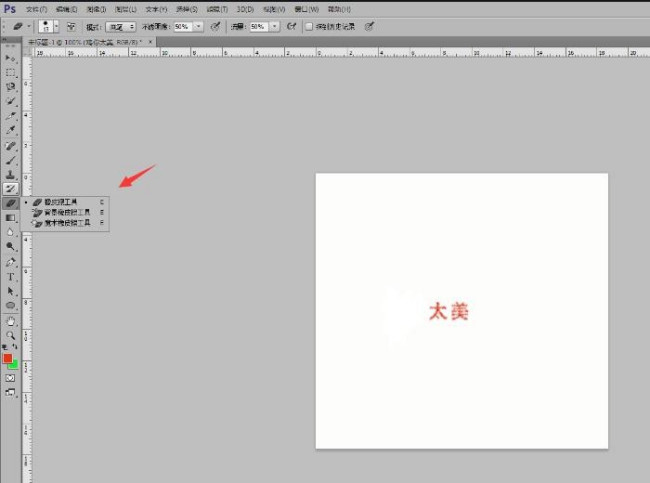650x483 pixels.
Task: Expand the Flow (流量) 50% dropdown arrow
Action: coord(274,27)
